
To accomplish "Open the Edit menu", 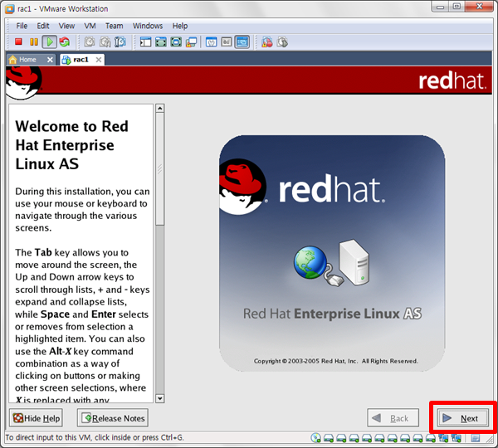I will point(43,26).
